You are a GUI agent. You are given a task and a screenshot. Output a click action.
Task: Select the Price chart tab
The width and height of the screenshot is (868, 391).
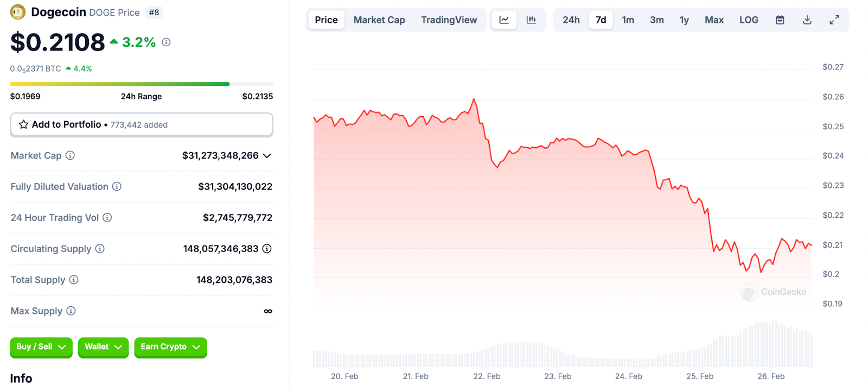326,20
